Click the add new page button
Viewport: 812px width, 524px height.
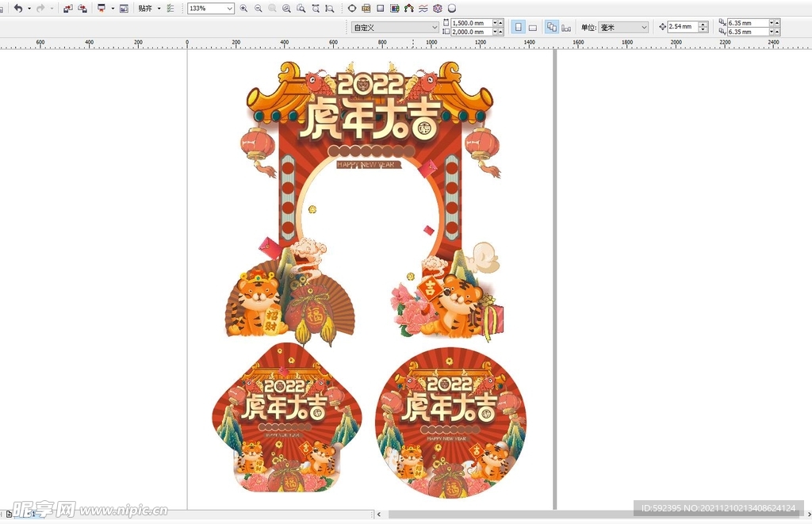(7, 515)
